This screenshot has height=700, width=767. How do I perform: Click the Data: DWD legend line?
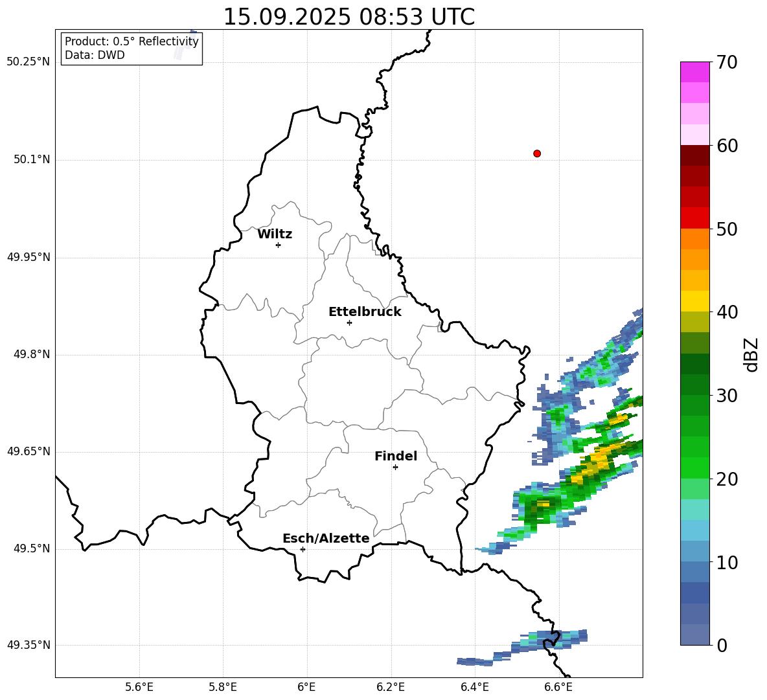point(95,55)
